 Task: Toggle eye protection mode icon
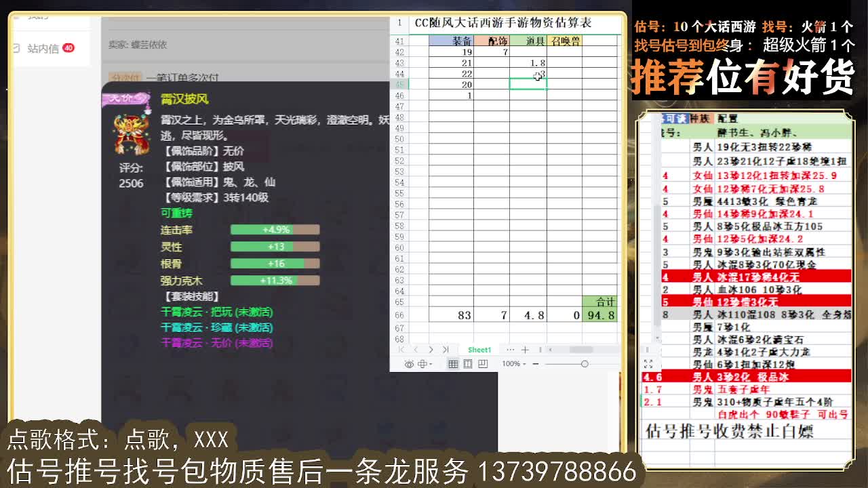coord(409,364)
